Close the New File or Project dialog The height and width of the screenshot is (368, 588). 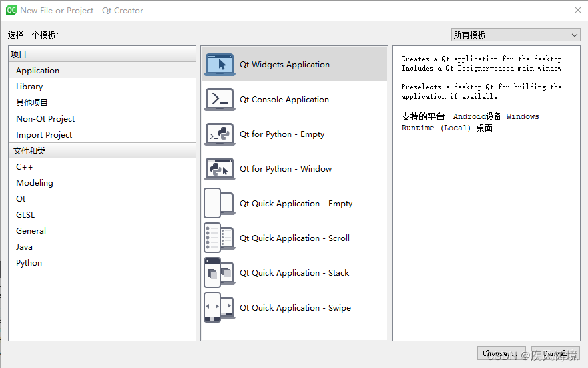pyautogui.click(x=578, y=10)
